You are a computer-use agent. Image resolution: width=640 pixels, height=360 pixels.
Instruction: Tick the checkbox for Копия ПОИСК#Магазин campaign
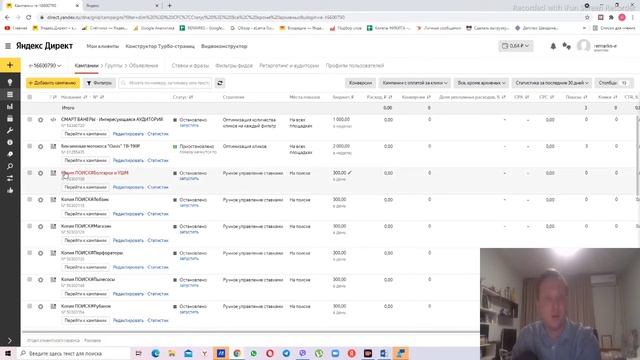click(29, 226)
